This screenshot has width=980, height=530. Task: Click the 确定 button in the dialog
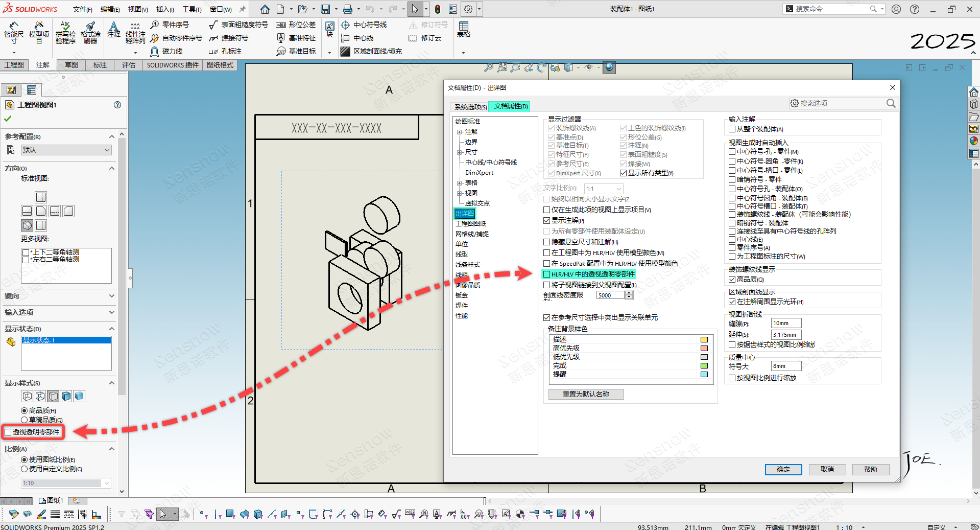[x=783, y=469]
